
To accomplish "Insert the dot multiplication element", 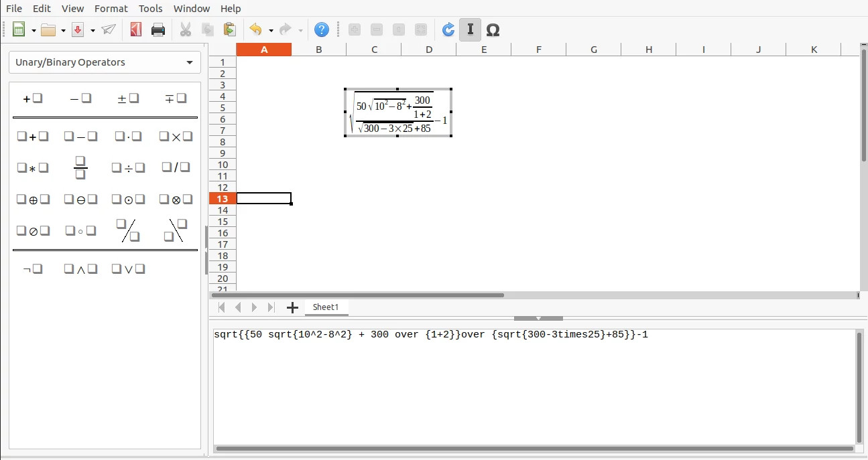I will click(x=128, y=137).
